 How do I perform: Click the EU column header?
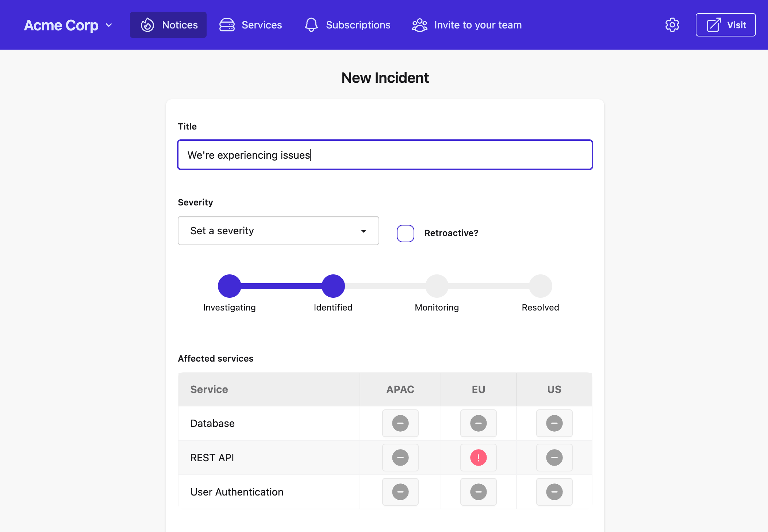479,389
